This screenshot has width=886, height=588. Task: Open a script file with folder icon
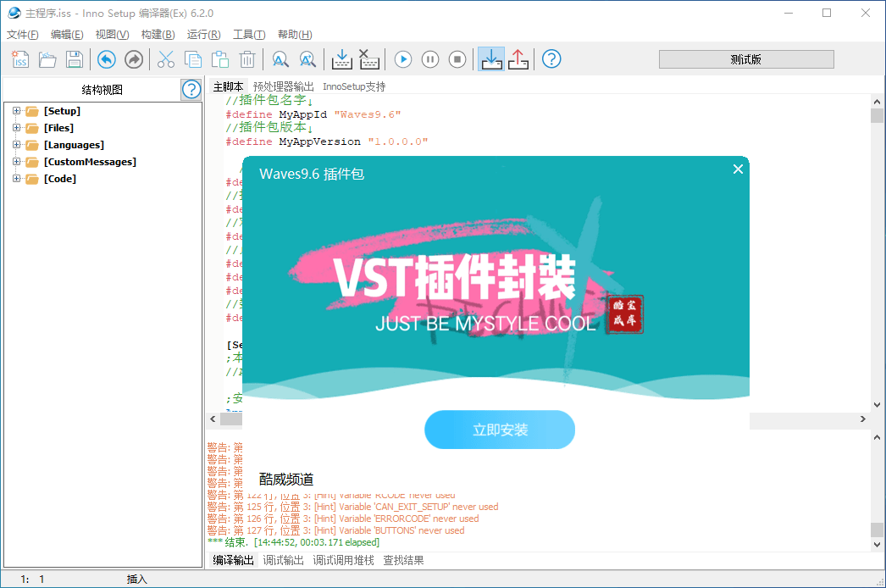point(47,59)
